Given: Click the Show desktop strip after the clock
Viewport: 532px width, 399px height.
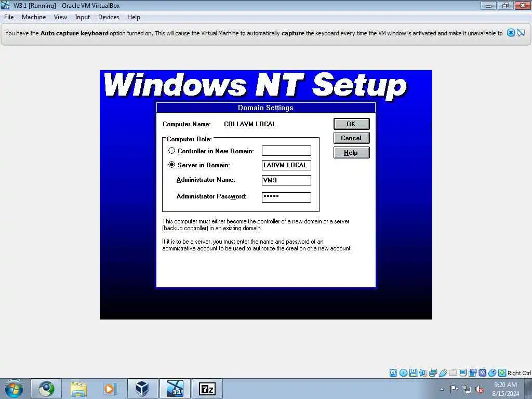Looking at the screenshot, I should 528,389.
